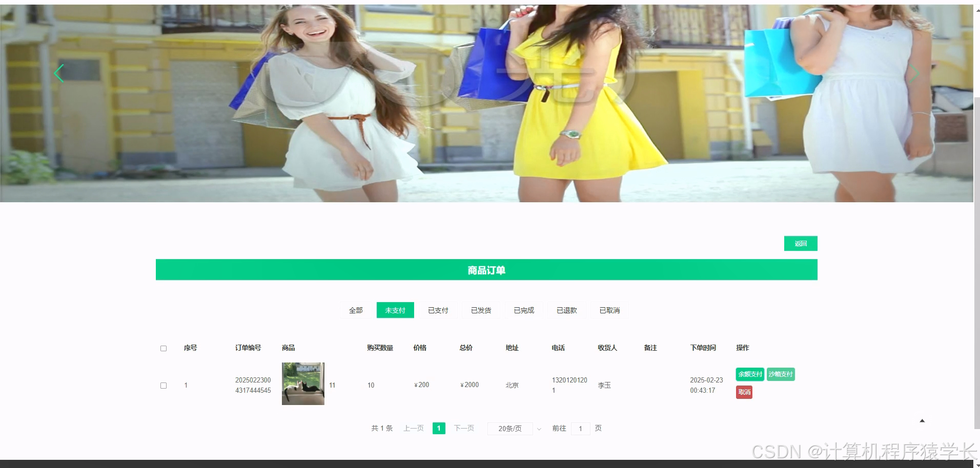
Task: Open the 已支付 orders tab
Action: tap(438, 310)
